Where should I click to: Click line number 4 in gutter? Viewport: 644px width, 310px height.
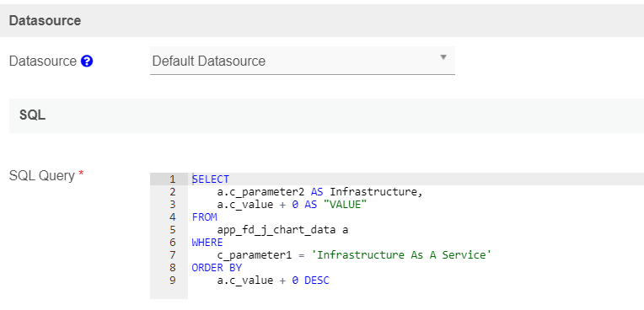172,217
